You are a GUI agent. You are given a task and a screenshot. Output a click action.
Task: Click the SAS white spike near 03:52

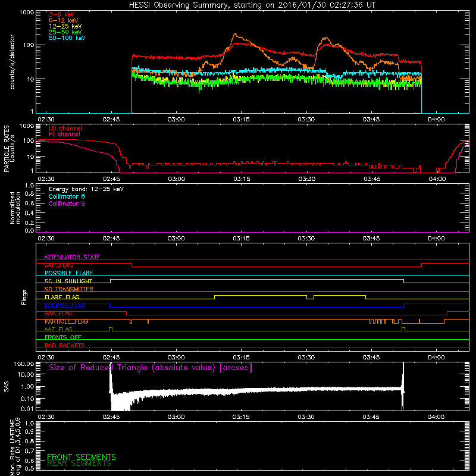pos(403,386)
